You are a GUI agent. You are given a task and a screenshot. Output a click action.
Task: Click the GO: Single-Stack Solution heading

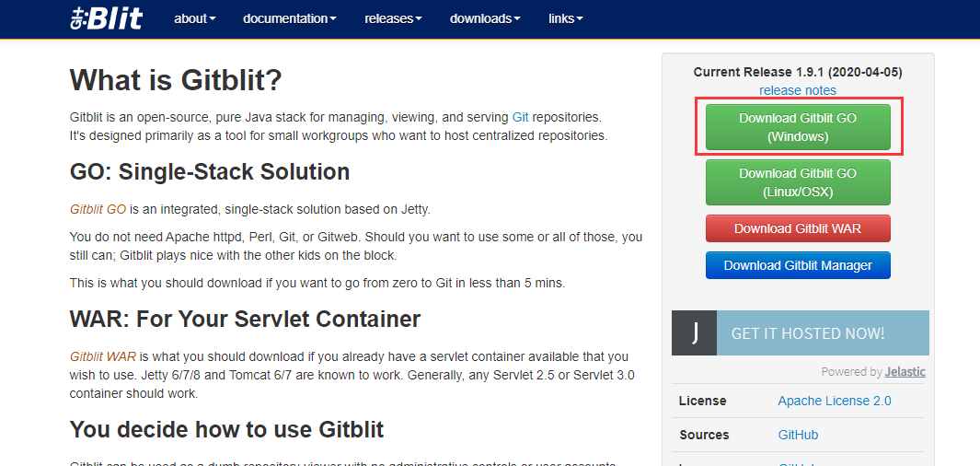210,171
